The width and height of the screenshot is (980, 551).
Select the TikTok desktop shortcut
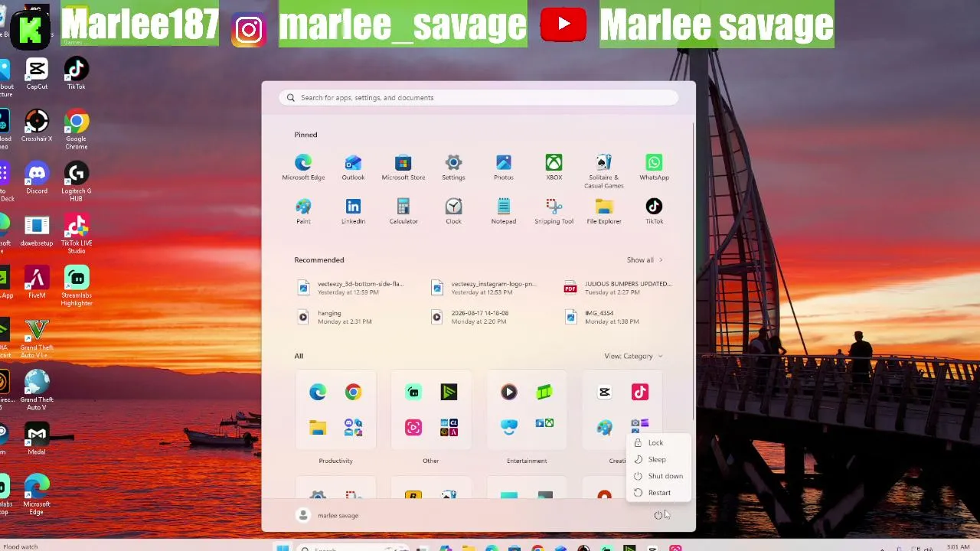(x=76, y=75)
